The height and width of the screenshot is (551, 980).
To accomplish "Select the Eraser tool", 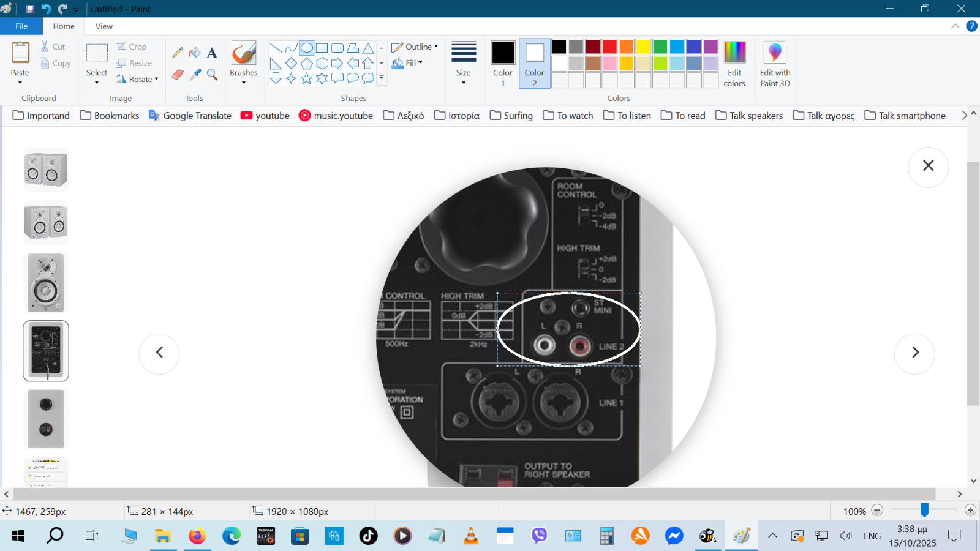I will [178, 75].
